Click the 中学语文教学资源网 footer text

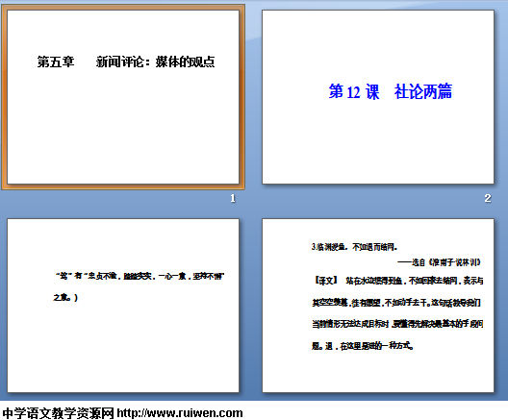pos(58,413)
